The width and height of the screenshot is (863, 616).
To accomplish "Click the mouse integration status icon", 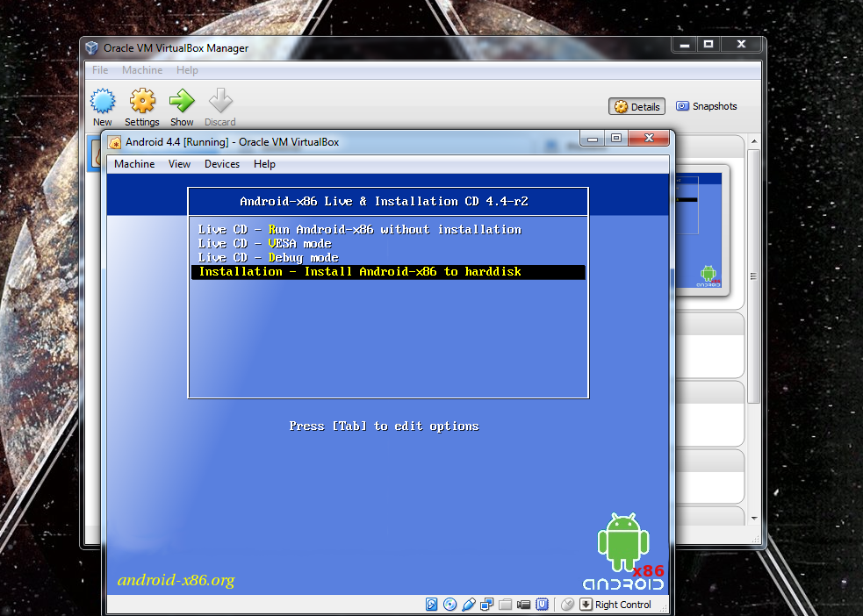I will click(567, 605).
